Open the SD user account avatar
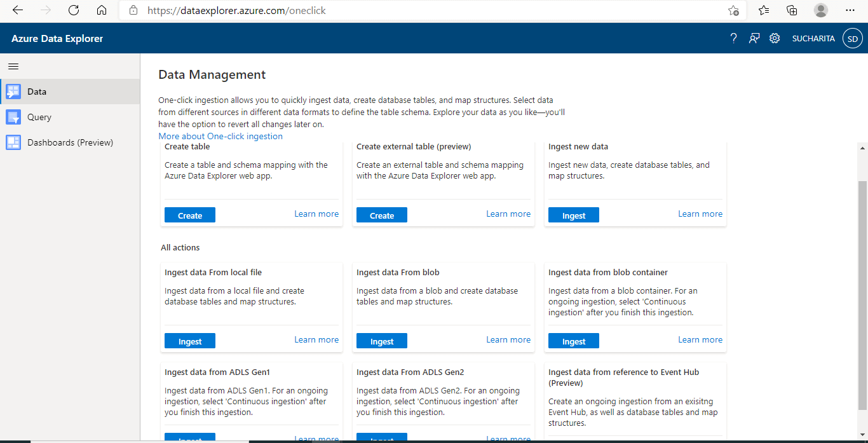The image size is (868, 443). pyautogui.click(x=853, y=39)
